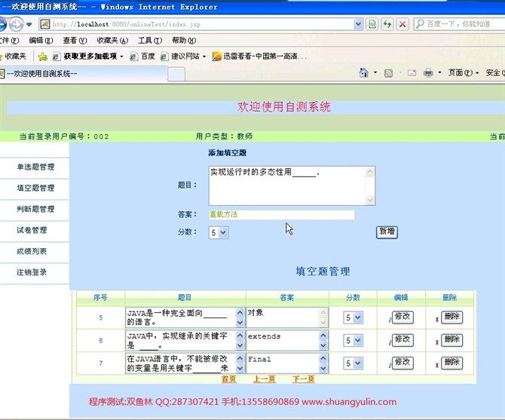The width and height of the screenshot is (505, 420).
Task: Open the 迅雷看看 favorites bar link
Action: [x=259, y=57]
